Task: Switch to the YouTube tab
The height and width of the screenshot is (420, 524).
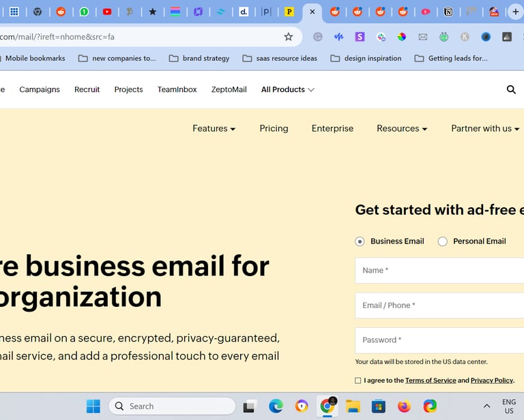Action: click(x=107, y=12)
